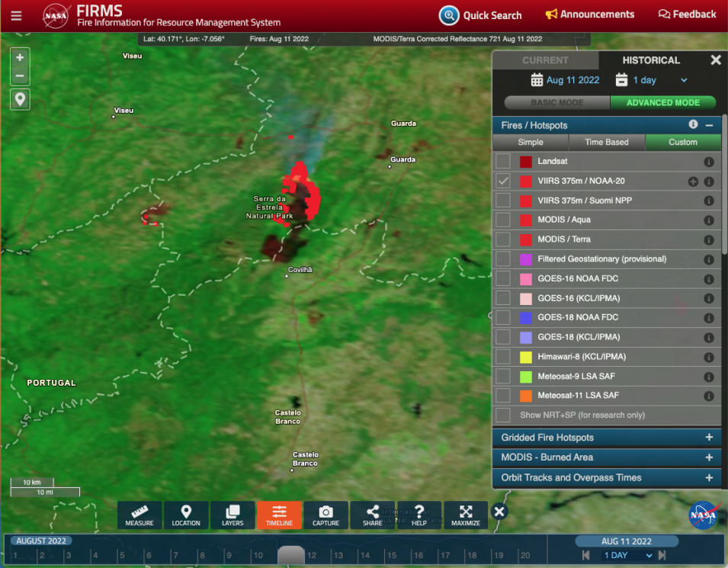This screenshot has width=728, height=568.
Task: Open Quick Search magnifier icon
Action: (448, 15)
